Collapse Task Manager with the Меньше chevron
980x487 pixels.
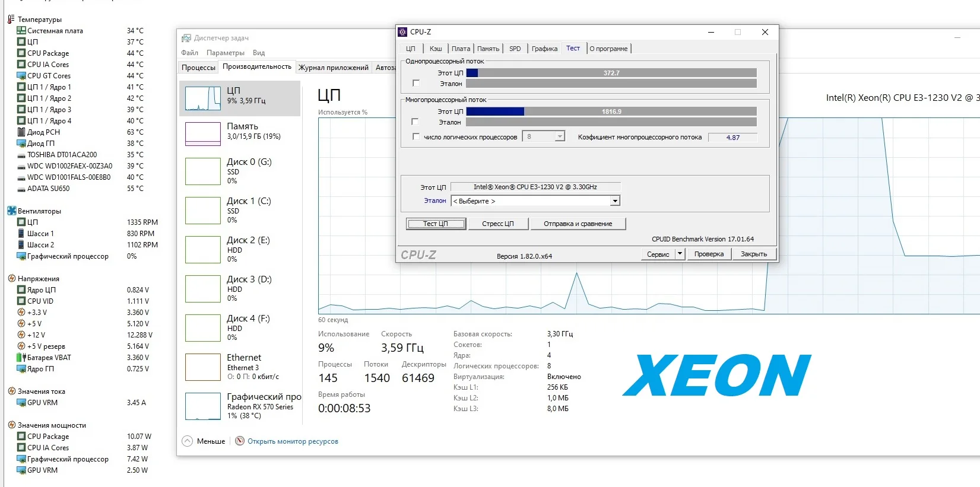[188, 441]
